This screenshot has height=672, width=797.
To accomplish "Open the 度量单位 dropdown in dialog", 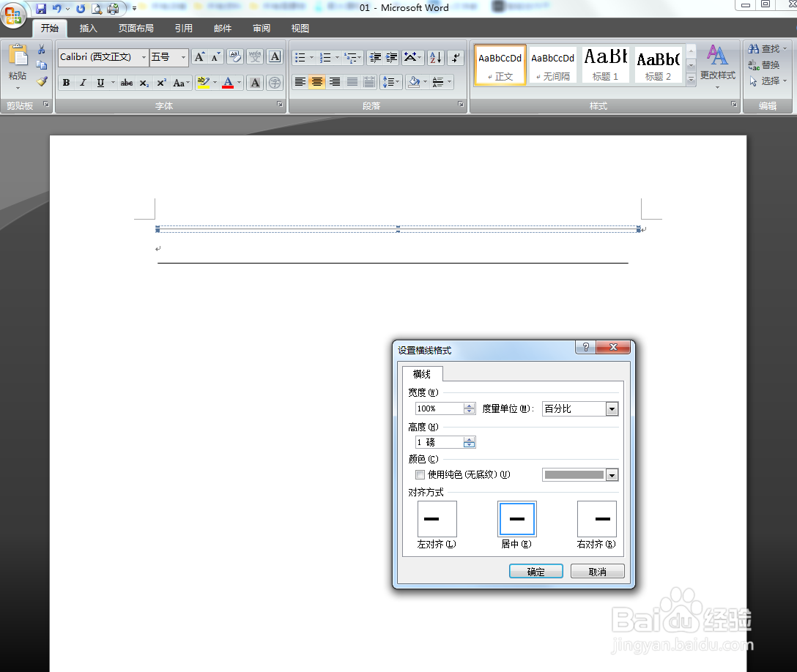I will [612, 409].
